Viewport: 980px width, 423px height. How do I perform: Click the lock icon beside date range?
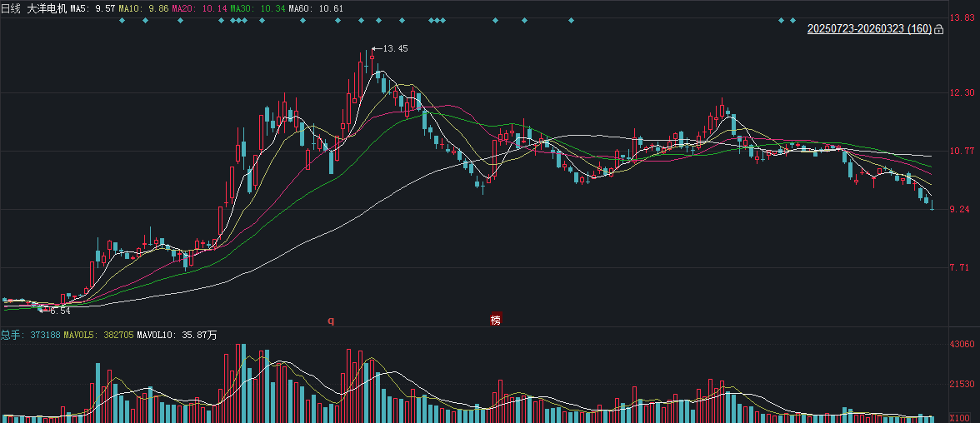(x=939, y=30)
